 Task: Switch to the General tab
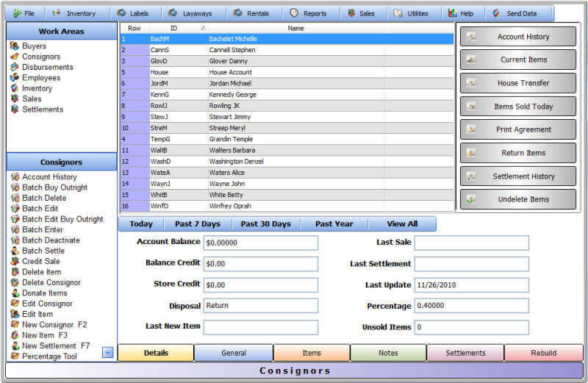234,353
